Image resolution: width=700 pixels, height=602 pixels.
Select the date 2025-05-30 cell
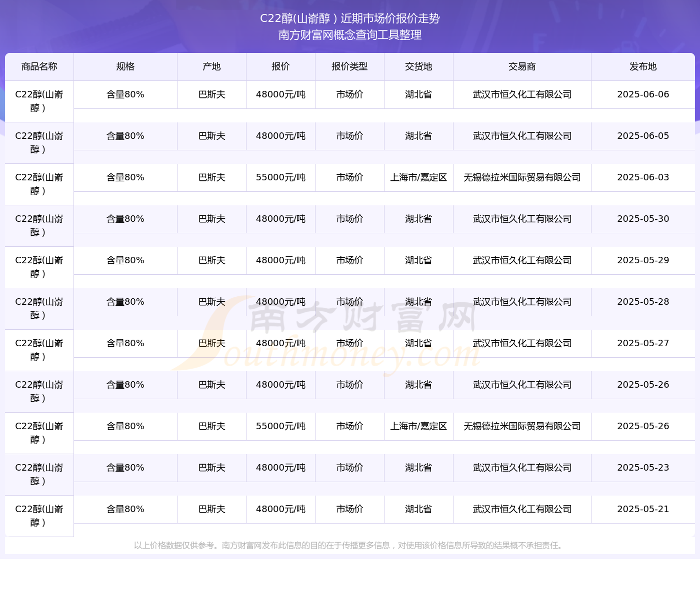[x=643, y=219]
